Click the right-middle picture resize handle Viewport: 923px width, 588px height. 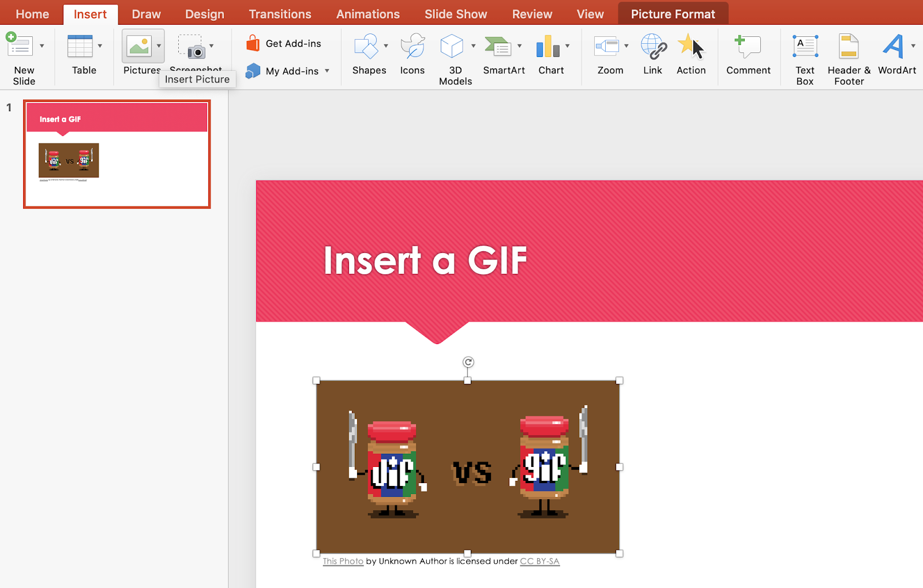pyautogui.click(x=620, y=467)
